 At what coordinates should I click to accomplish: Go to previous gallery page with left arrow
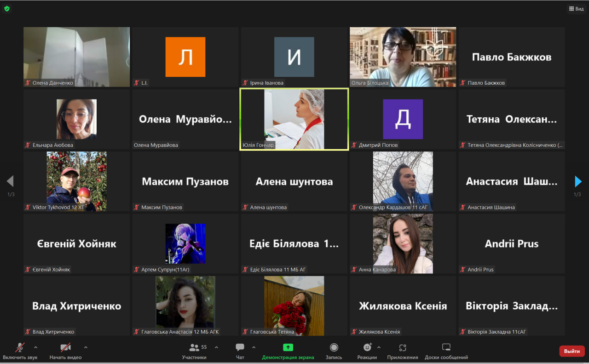tap(10, 181)
